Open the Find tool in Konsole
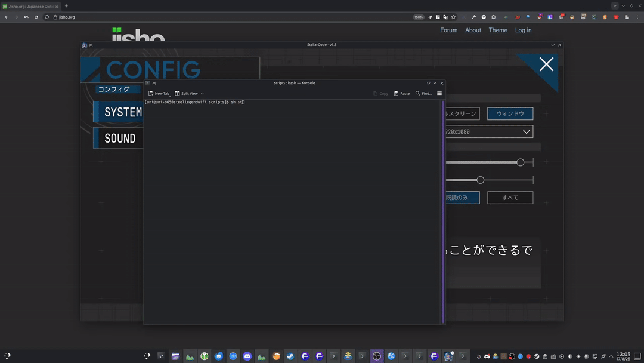This screenshot has width=644, height=363. tap(422, 93)
